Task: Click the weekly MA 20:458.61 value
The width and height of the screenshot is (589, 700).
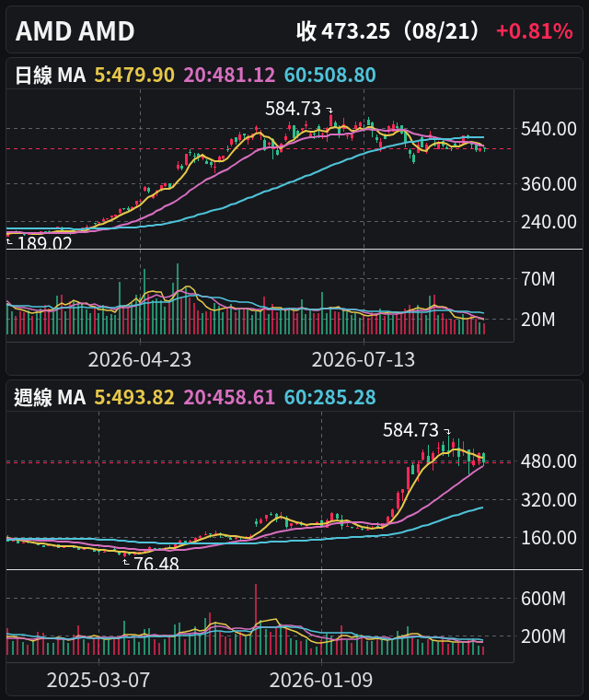Action: [229, 397]
